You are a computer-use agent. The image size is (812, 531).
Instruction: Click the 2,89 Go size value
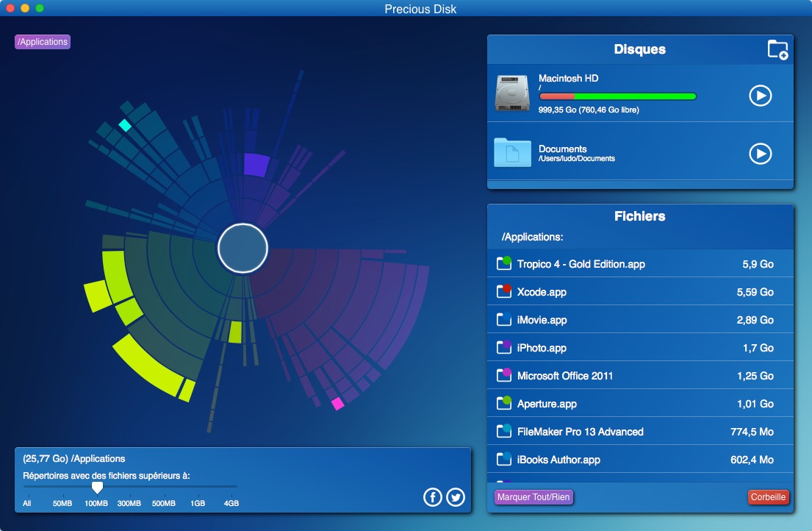pos(755,320)
